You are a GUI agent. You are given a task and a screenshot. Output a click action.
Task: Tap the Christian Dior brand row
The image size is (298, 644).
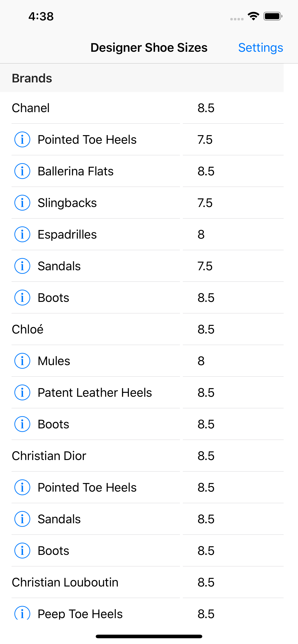pos(49,456)
